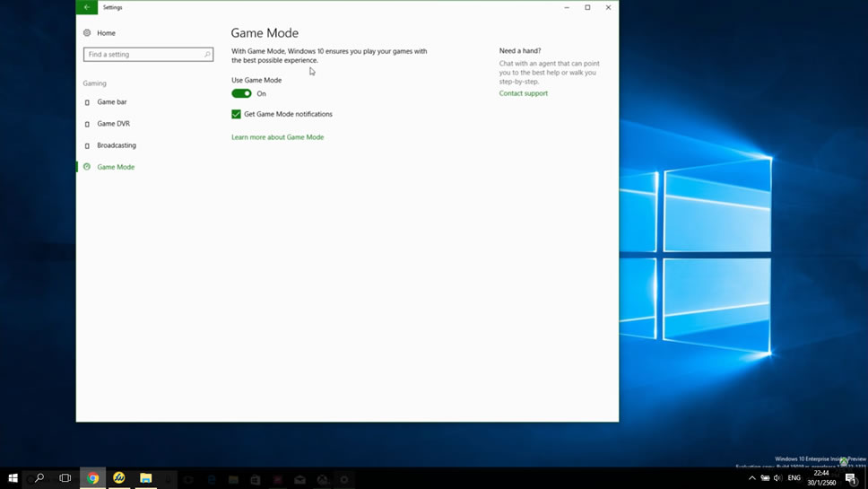The height and width of the screenshot is (489, 868).
Task: Turn off the Use Game Mode toggle
Action: click(241, 93)
